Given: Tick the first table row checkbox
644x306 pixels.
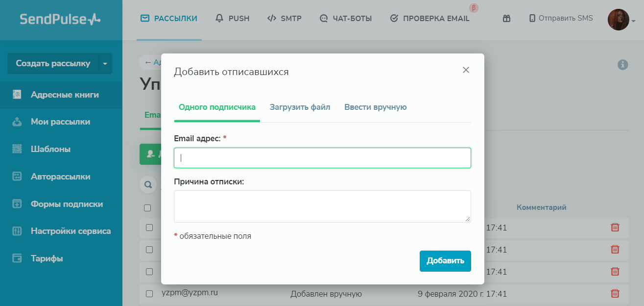Looking at the screenshot, I should point(149,228).
